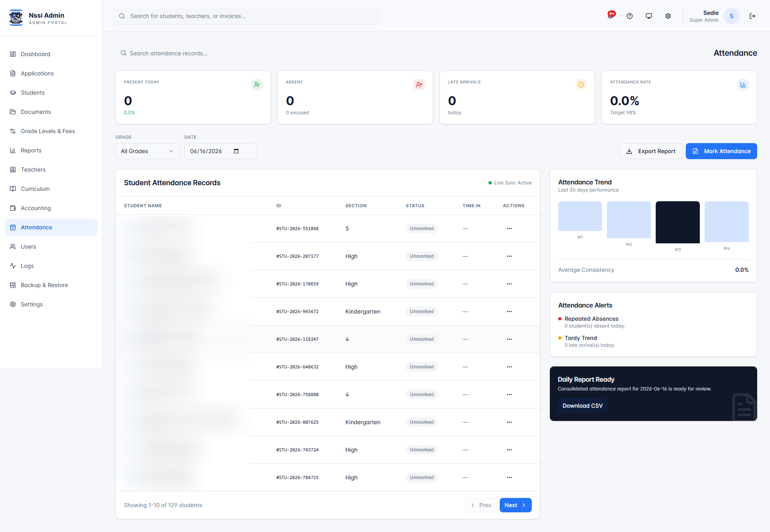Open the Reports page

[51, 150]
